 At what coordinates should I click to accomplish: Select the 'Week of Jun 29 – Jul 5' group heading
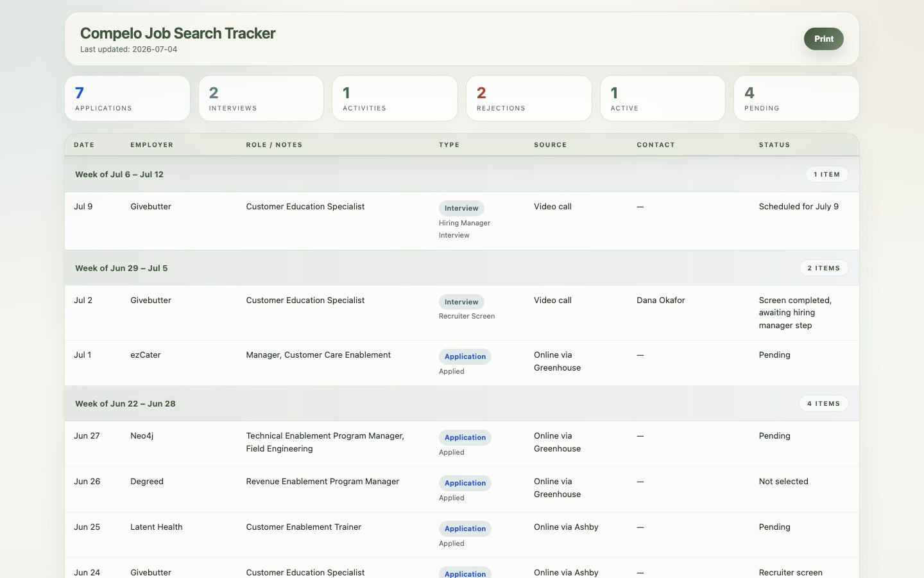121,268
